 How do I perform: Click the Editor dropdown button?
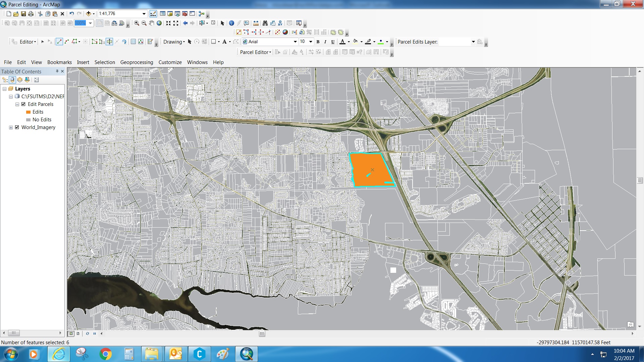(x=28, y=42)
